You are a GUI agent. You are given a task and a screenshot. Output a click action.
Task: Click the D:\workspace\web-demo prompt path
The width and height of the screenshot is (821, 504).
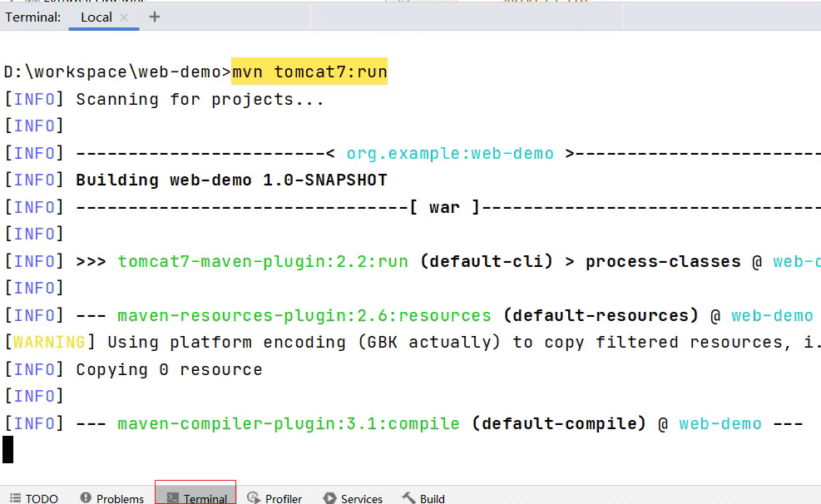(x=112, y=72)
